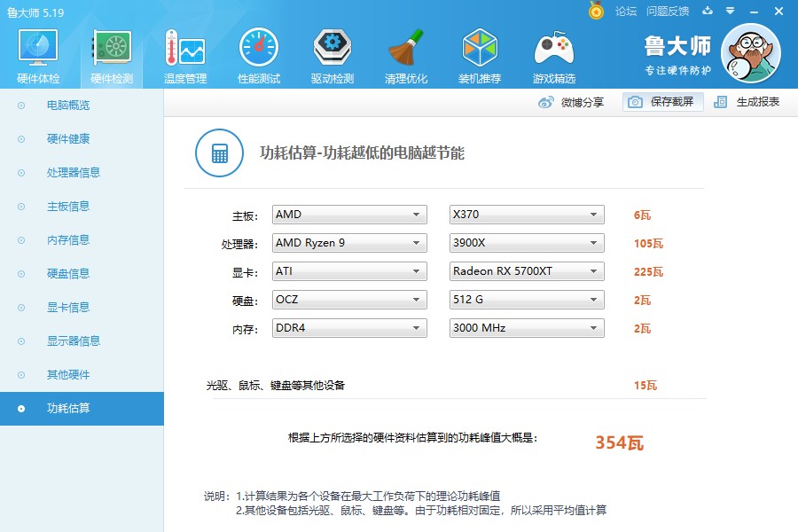This screenshot has height=532, width=798.
Task: Minimize the 鲁大师 window
Action: (x=754, y=12)
